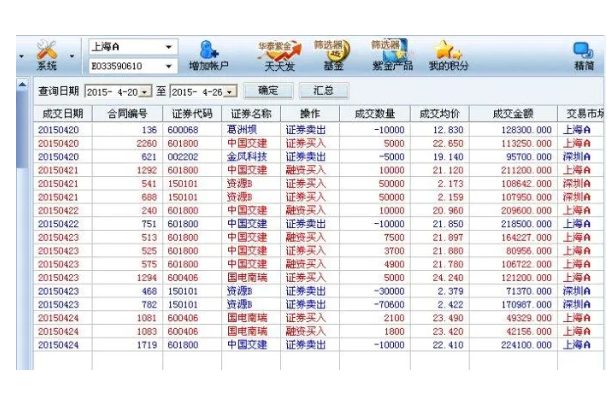Open the 基金 fund screener icon
The width and height of the screenshot is (613, 409).
332,56
